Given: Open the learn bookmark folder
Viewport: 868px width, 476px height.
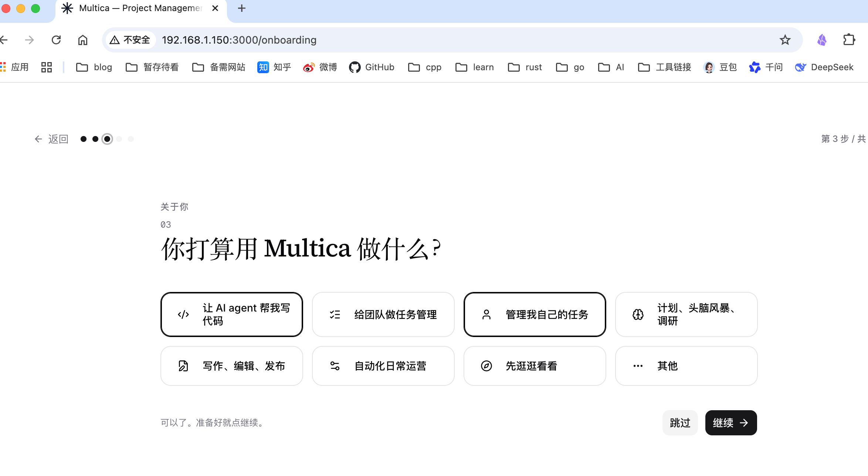Looking at the screenshot, I should pyautogui.click(x=475, y=67).
